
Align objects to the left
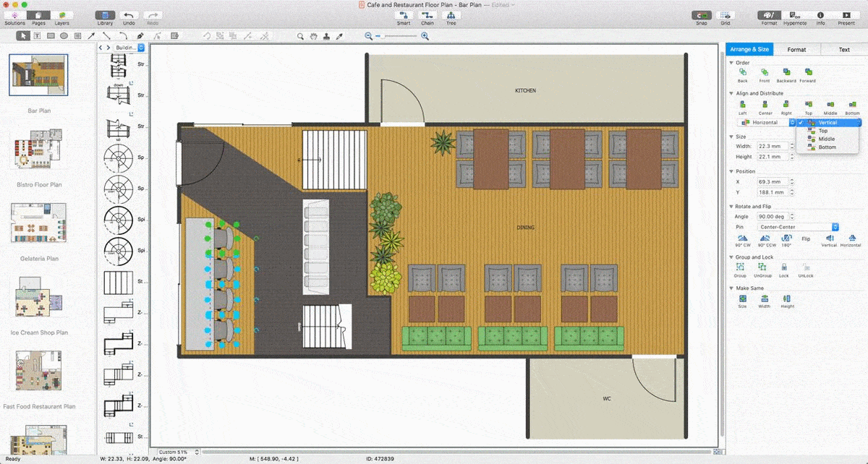click(x=742, y=106)
